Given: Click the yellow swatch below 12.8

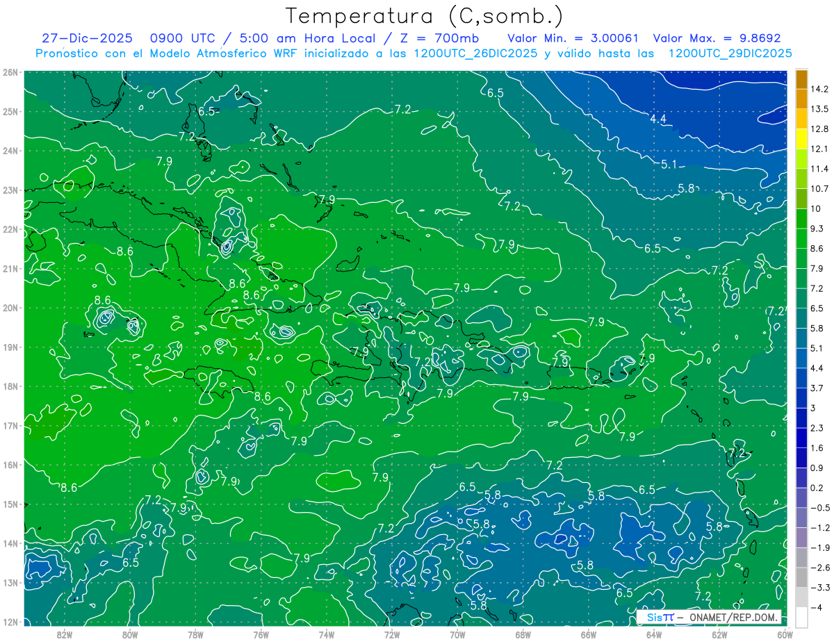Looking at the screenshot, I should click(802, 139).
